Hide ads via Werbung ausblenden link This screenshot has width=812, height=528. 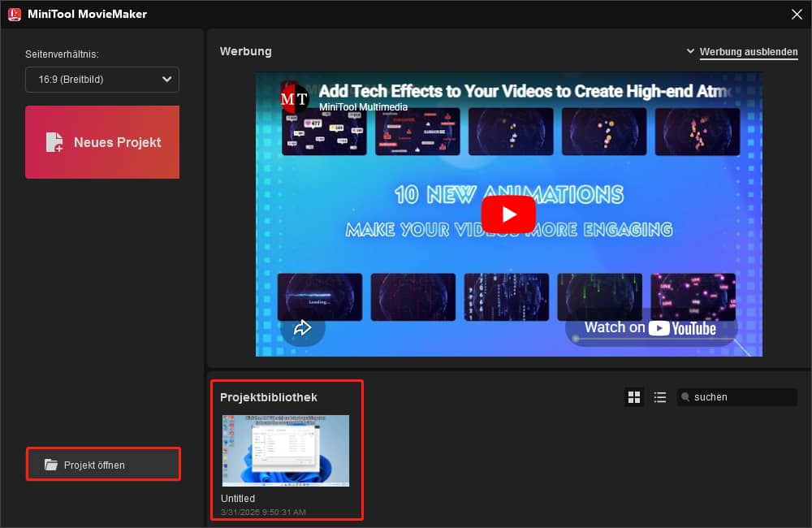point(749,51)
